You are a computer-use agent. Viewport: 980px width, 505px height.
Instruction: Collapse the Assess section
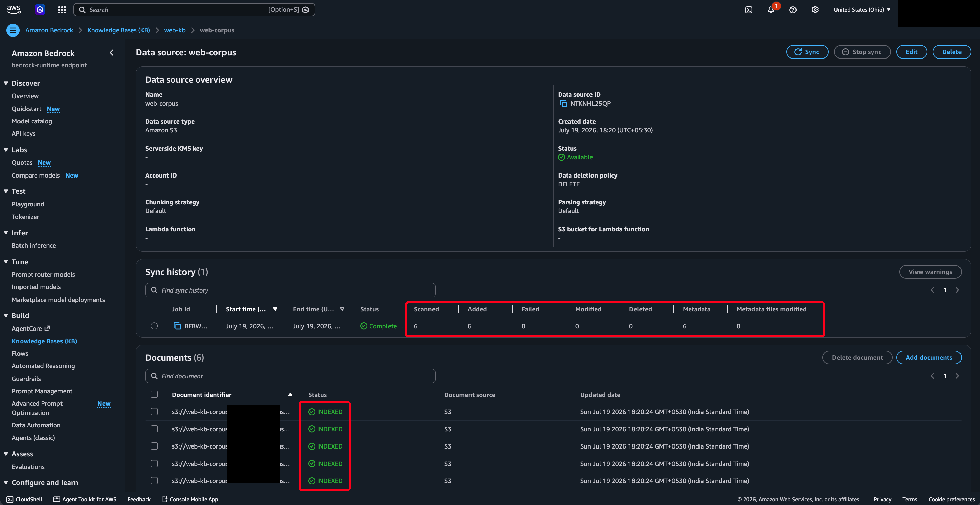tap(6, 454)
